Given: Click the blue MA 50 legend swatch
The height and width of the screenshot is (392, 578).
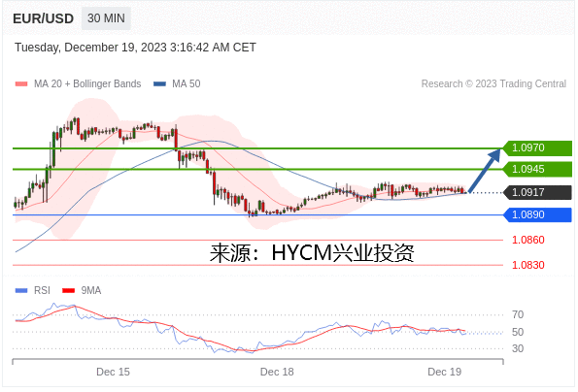Looking at the screenshot, I should tap(159, 83).
